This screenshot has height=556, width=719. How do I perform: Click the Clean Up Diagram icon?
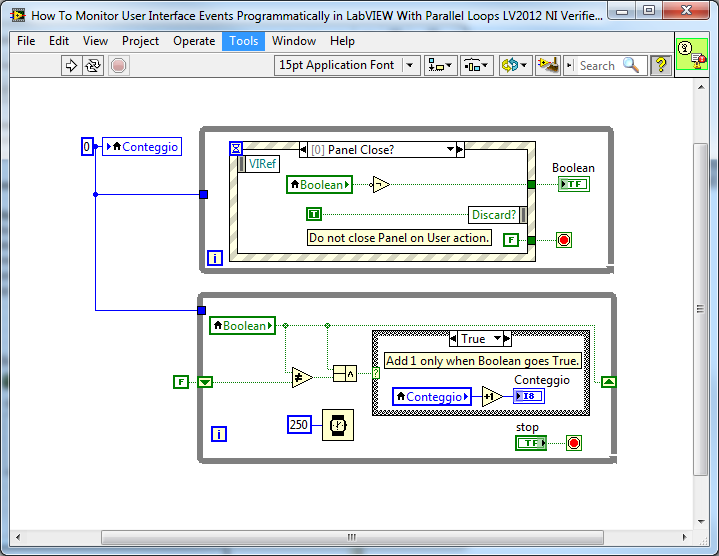click(x=548, y=66)
